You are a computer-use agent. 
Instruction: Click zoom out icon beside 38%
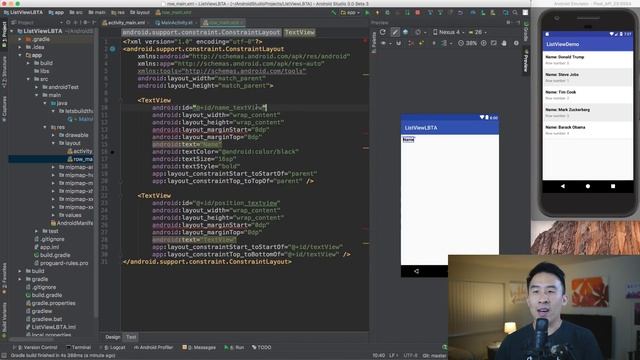click(x=461, y=43)
